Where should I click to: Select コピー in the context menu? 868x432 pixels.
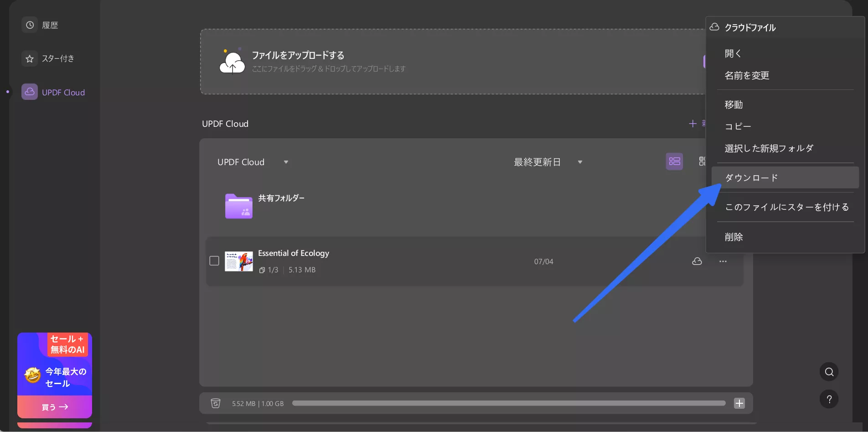point(785,126)
